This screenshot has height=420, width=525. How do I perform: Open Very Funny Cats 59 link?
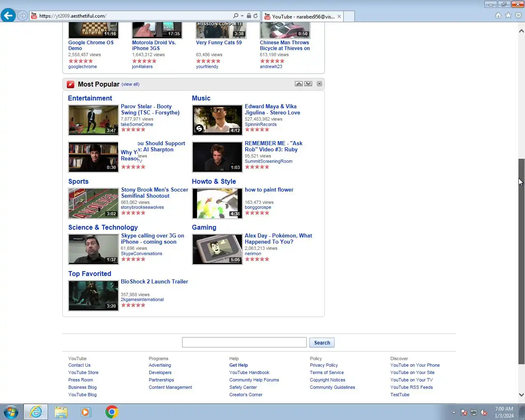[219, 42]
